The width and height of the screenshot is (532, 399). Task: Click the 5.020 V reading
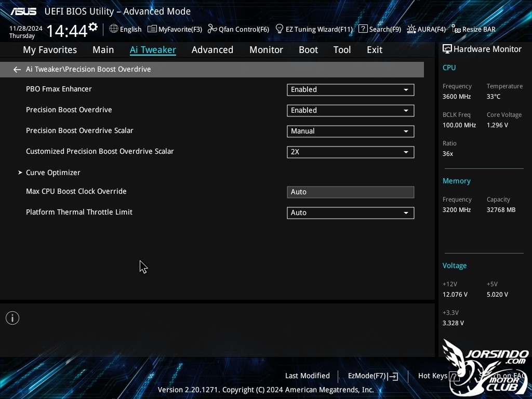click(x=497, y=294)
